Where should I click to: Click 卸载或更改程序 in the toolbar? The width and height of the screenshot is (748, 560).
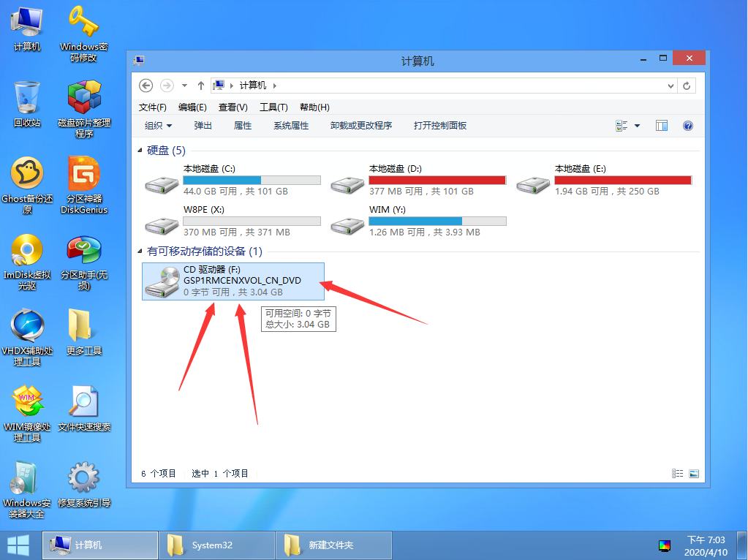click(360, 126)
